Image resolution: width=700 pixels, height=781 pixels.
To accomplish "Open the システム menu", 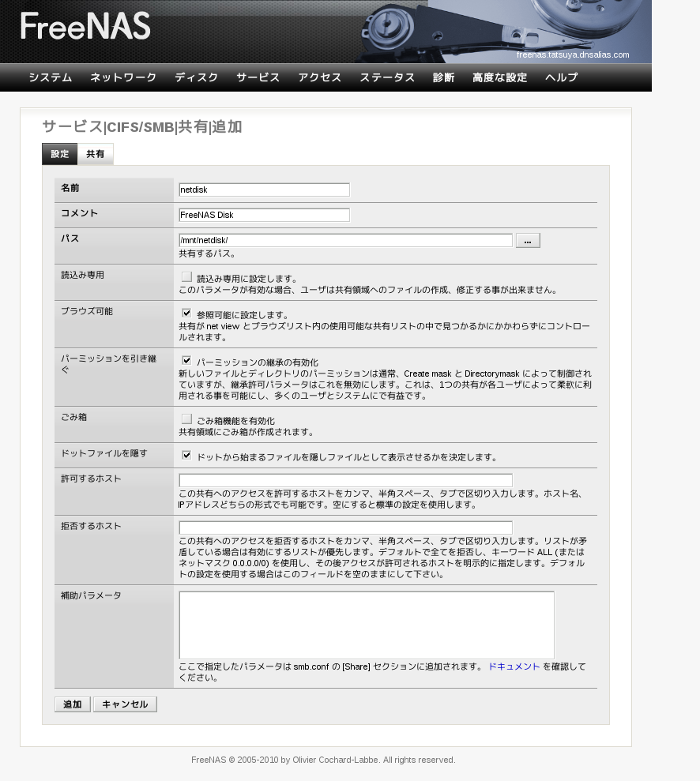I will tap(51, 77).
